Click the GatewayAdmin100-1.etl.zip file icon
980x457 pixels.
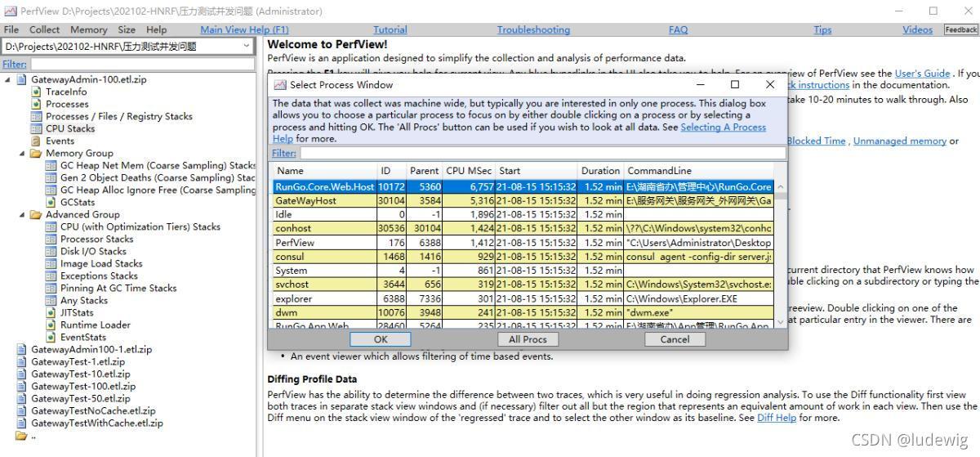click(x=21, y=349)
